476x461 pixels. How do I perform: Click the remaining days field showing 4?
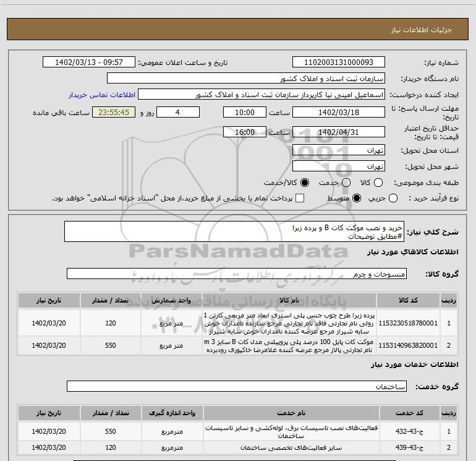[178, 113]
